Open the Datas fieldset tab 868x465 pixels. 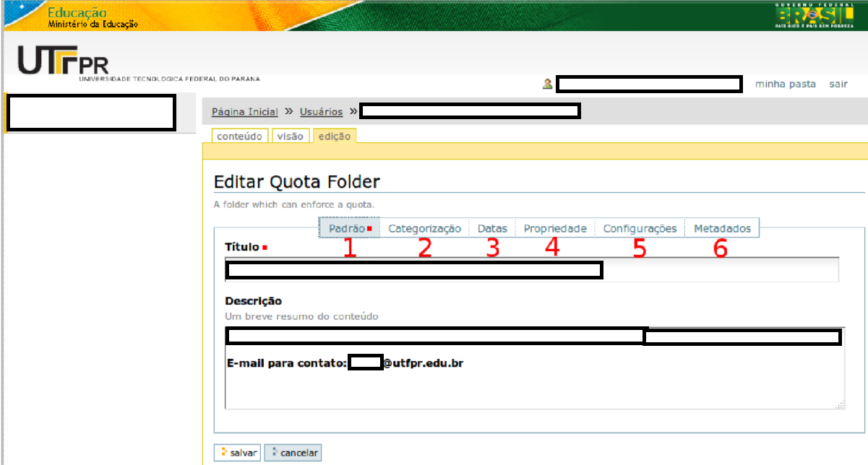tap(492, 229)
